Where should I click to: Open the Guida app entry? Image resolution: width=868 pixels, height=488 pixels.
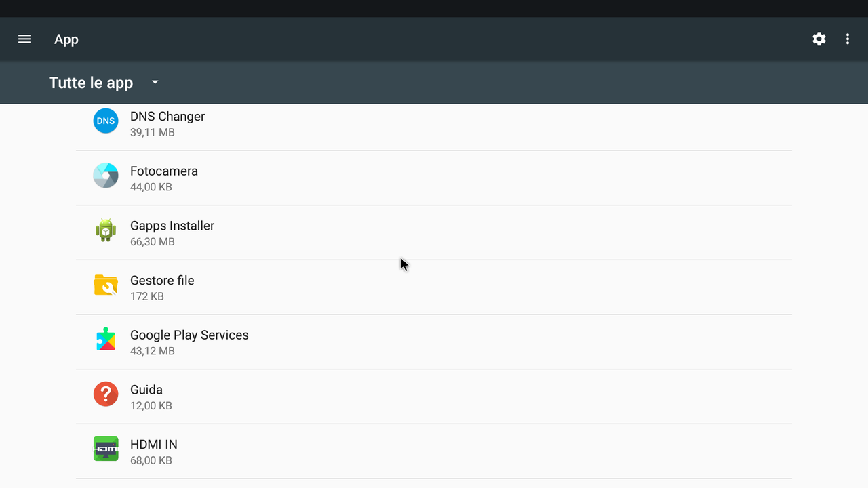tap(434, 397)
